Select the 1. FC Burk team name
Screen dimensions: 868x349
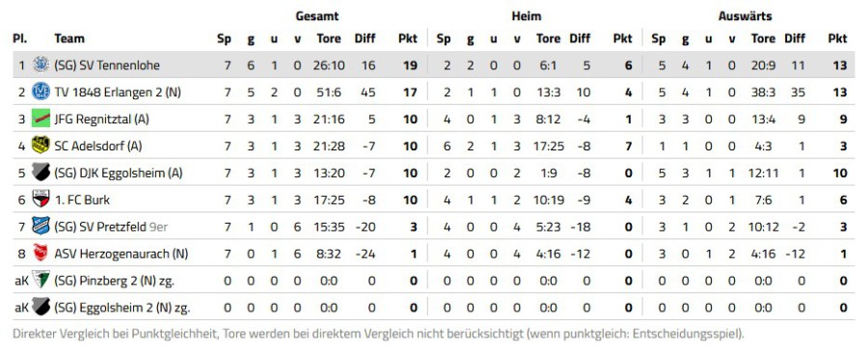82,200
